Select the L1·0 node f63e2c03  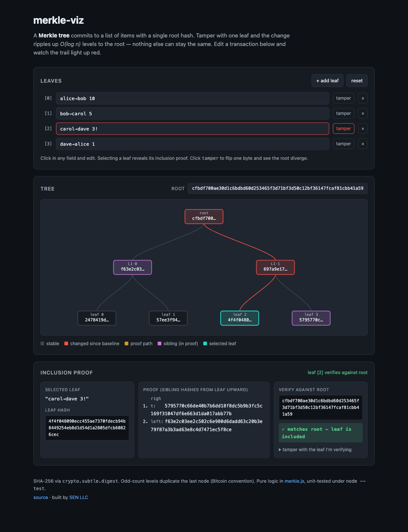click(x=132, y=267)
